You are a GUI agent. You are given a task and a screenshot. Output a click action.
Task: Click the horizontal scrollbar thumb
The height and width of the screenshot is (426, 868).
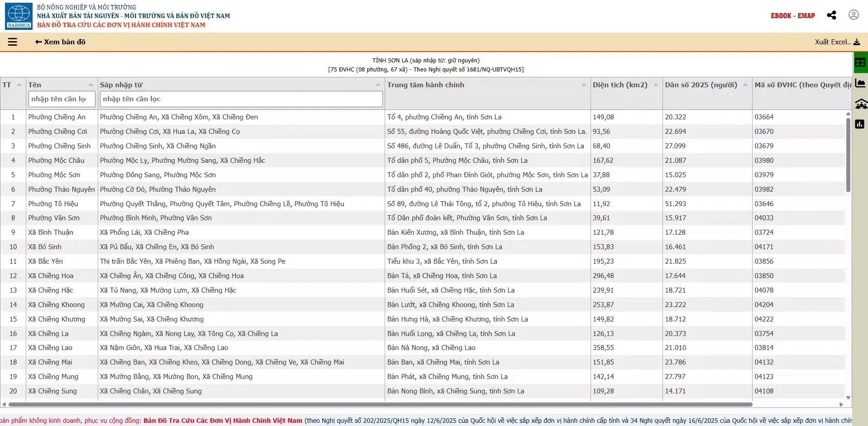380,404
